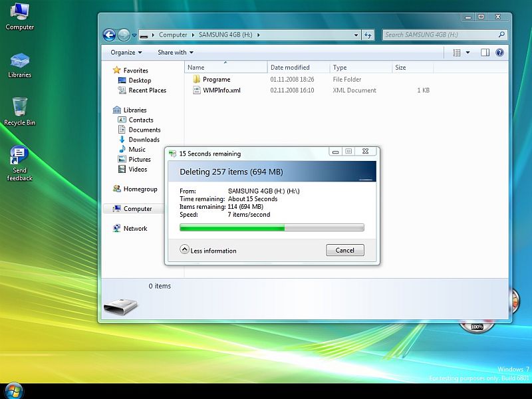The width and height of the screenshot is (532, 399).
Task: Open the view options dropdown arrow
Action: [x=468, y=53]
